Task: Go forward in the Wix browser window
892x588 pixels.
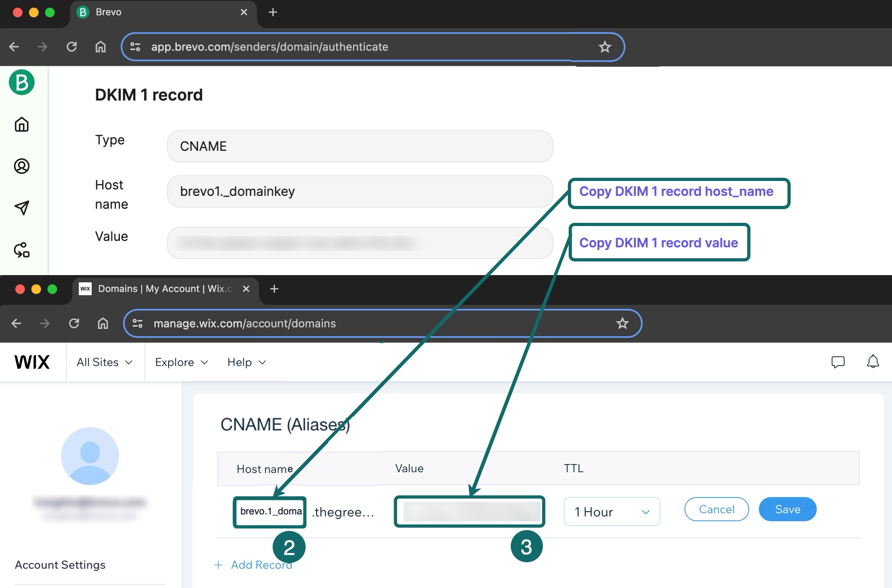Action: [x=45, y=323]
